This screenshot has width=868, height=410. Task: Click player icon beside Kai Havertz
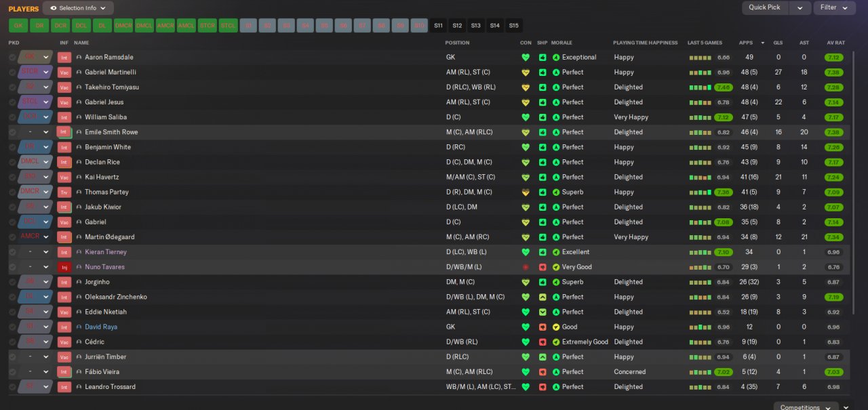tap(79, 178)
